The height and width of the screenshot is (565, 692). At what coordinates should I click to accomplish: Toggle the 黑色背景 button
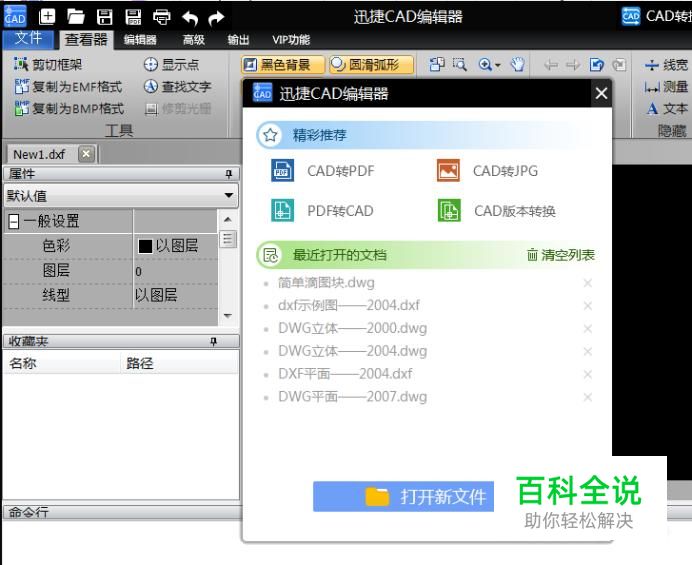click(x=283, y=64)
